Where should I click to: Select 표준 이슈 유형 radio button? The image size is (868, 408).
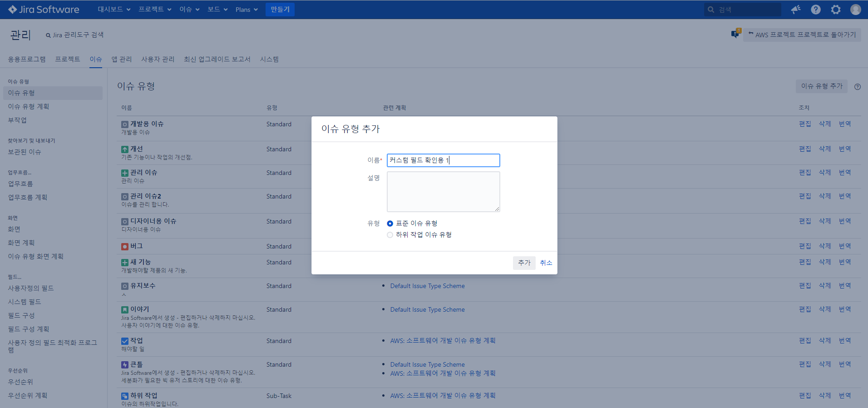pos(390,224)
